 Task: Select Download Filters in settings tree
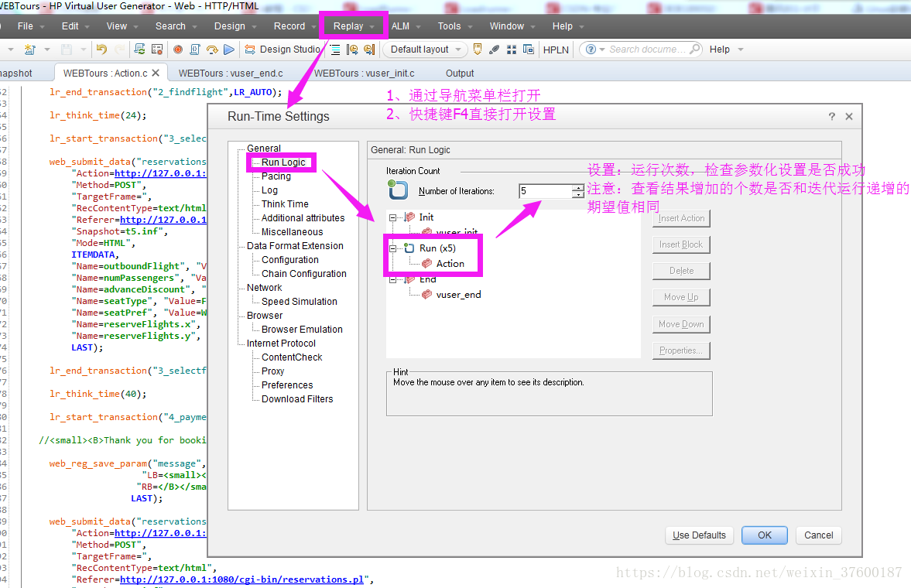click(x=297, y=399)
